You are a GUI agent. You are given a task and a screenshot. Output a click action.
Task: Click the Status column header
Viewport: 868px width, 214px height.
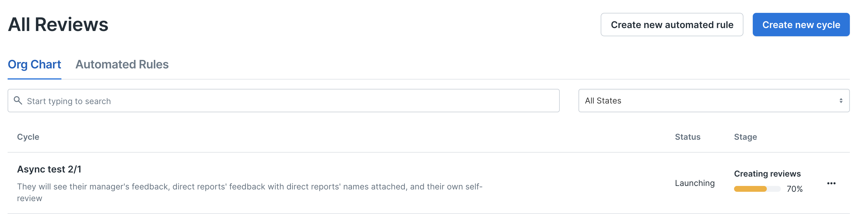[x=687, y=137]
